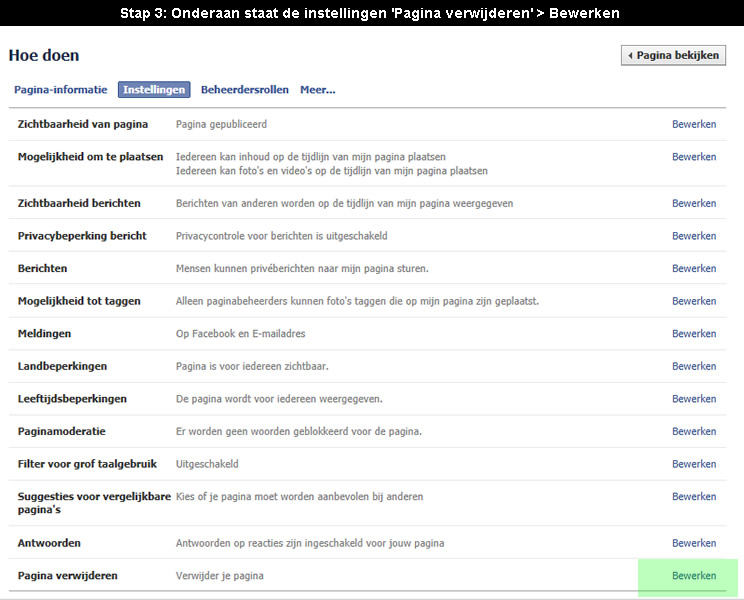The height and width of the screenshot is (600, 744).
Task: Click 'Alleen paginabeheerders kunnen foto's taggen' text
Action: (x=357, y=301)
